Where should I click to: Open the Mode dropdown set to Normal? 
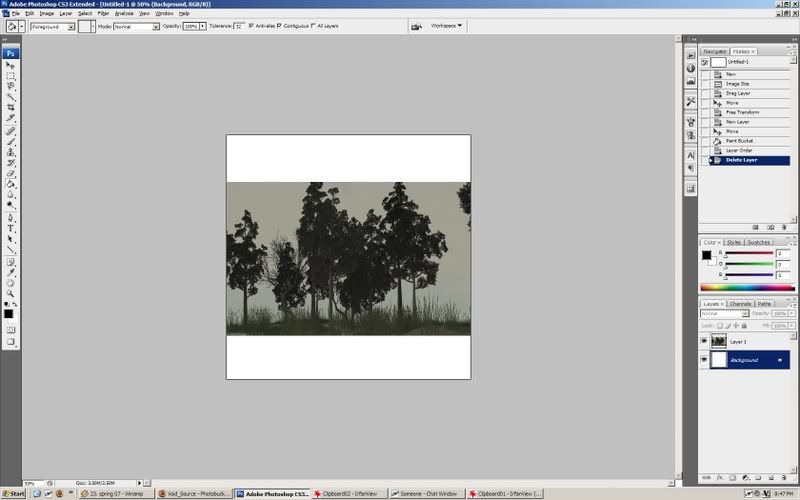coord(137,26)
